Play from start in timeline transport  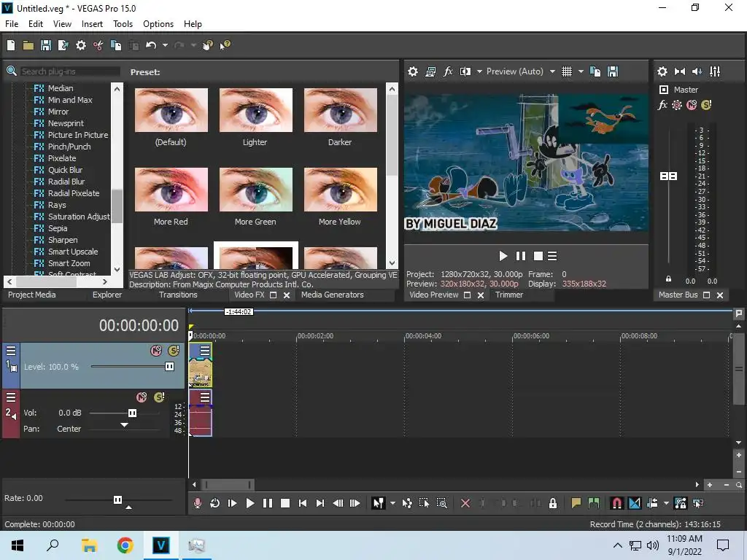233,503
